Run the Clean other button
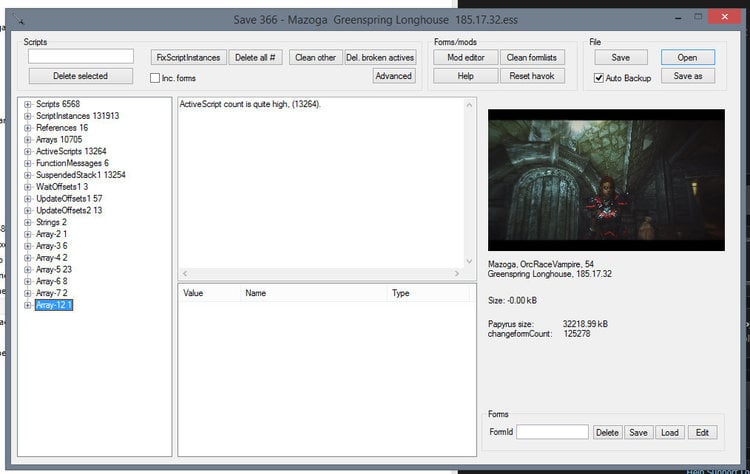 click(x=315, y=57)
